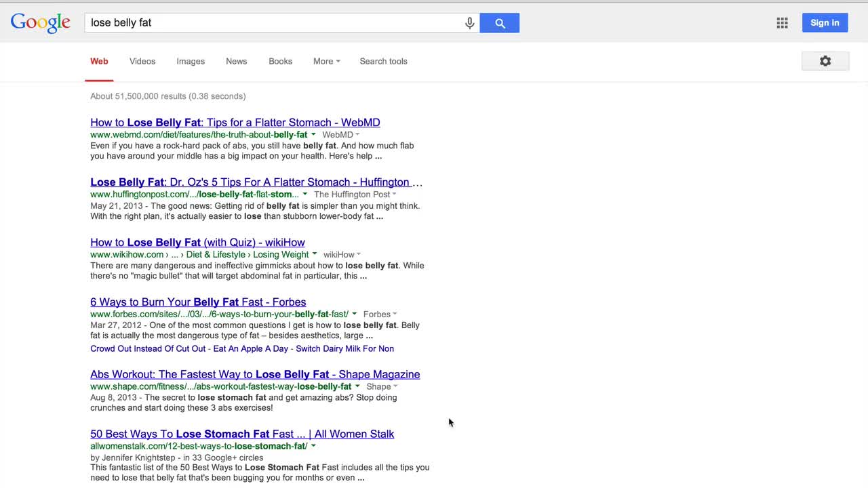
Task: Expand green arrow beside huffingtonpost.com URL
Action: [305, 195]
